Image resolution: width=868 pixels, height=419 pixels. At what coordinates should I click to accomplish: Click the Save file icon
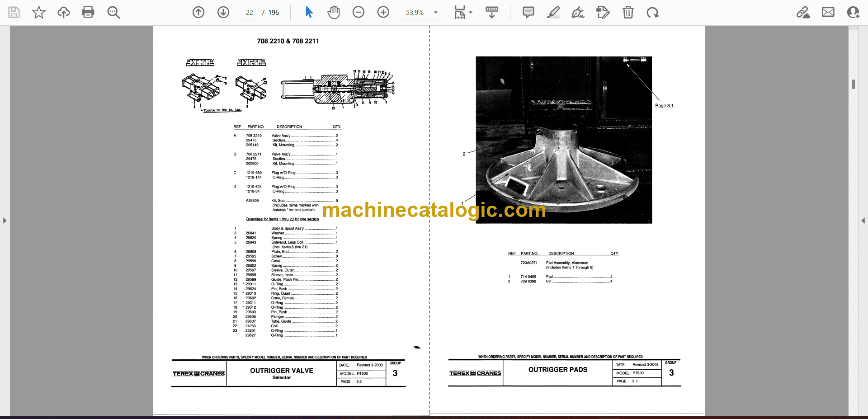click(14, 12)
